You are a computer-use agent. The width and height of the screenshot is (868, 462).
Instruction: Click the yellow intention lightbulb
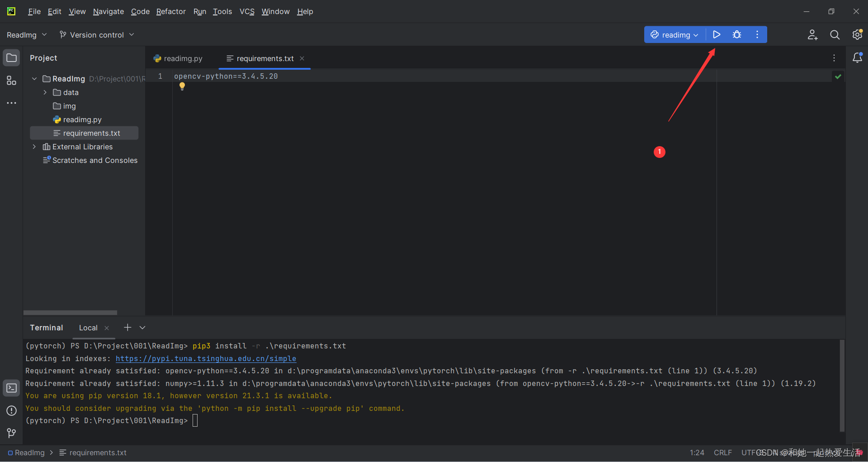click(x=182, y=86)
